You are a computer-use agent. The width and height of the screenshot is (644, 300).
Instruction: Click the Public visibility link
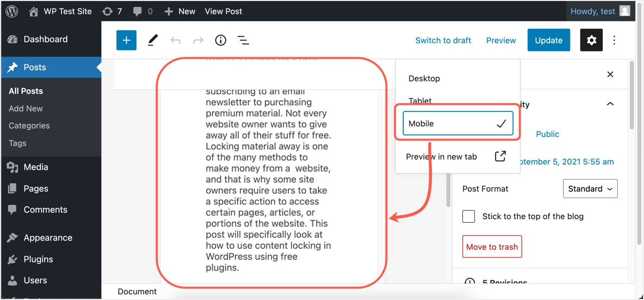click(547, 134)
